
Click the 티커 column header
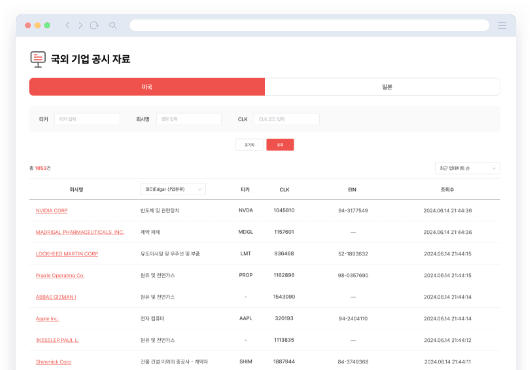[x=245, y=190]
